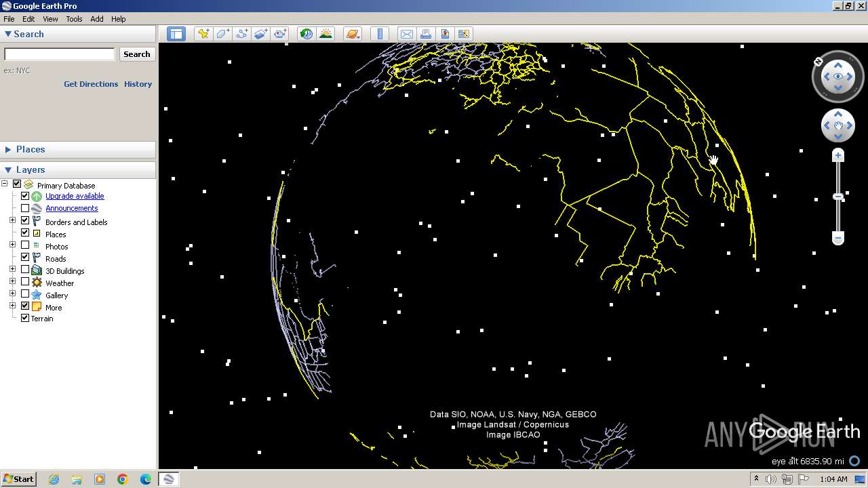Uncheck the Terrain layer checkbox
This screenshot has width=868, height=488.
[x=25, y=318]
